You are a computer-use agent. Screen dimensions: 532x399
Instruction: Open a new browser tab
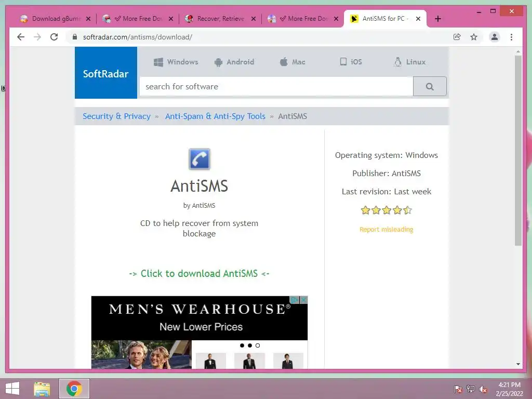[x=437, y=19]
